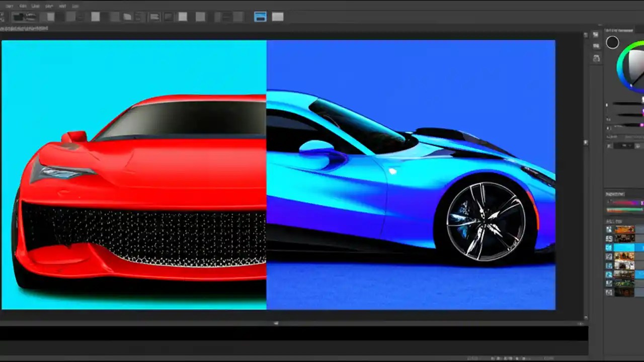Viewport: 644px width, 362px height.
Task: Open the File menu
Action: point(10,6)
